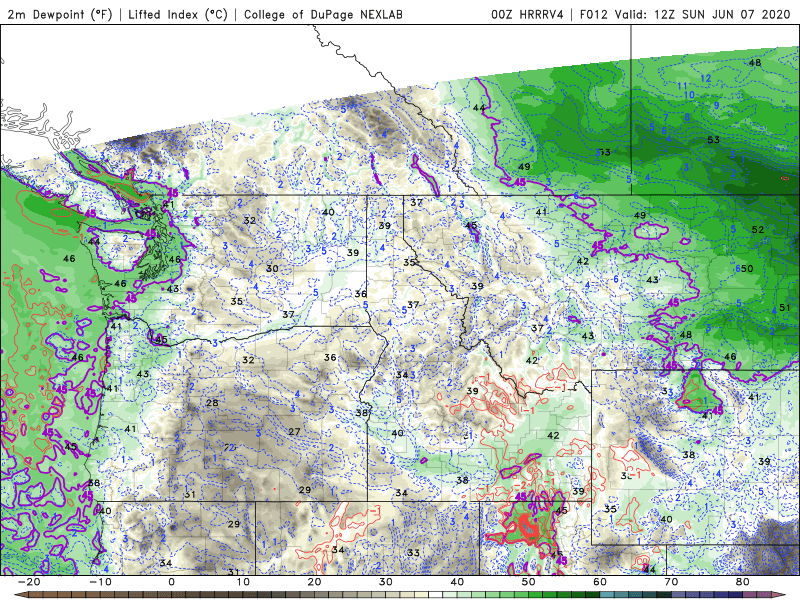This screenshot has width=800, height=600.
Task: Click the "20" label on the color scale
Action: 314,582
